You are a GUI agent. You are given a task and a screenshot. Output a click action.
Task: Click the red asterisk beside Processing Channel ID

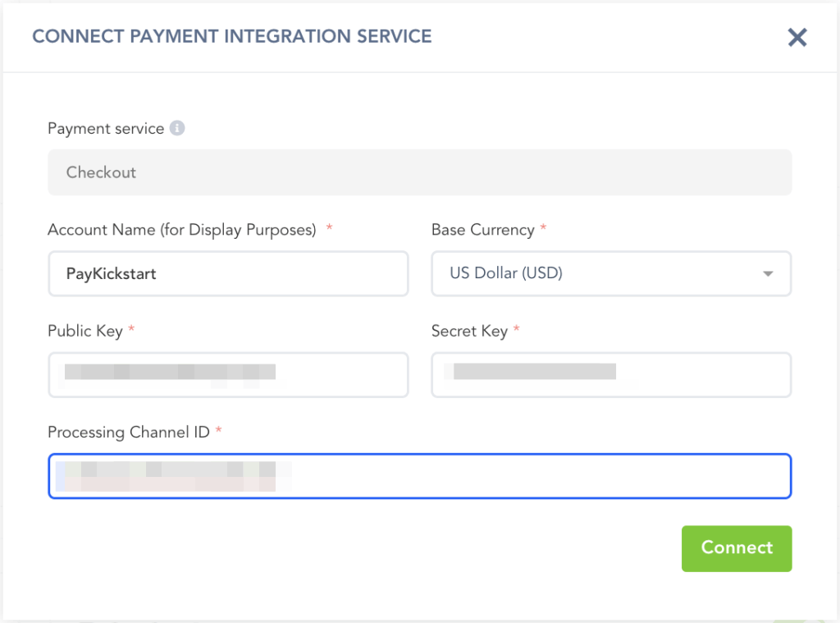pyautogui.click(x=219, y=431)
